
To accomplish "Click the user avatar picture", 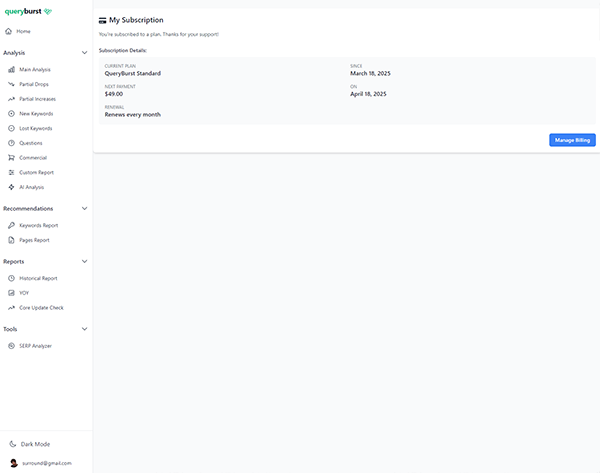I will point(14,463).
